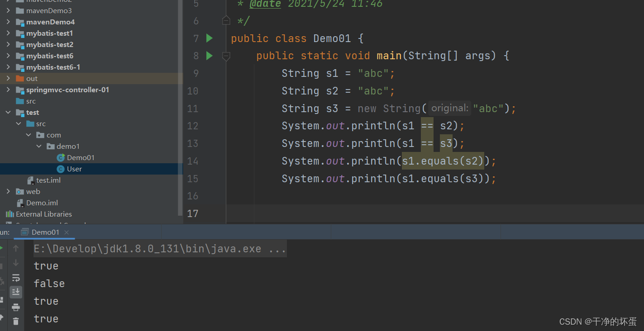Click 'Demo01' in the class declaration
The image size is (644, 331).
332,38
